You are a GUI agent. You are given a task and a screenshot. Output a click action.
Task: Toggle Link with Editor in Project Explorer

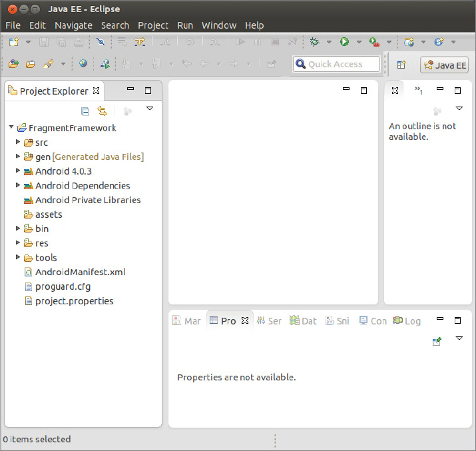(x=102, y=111)
